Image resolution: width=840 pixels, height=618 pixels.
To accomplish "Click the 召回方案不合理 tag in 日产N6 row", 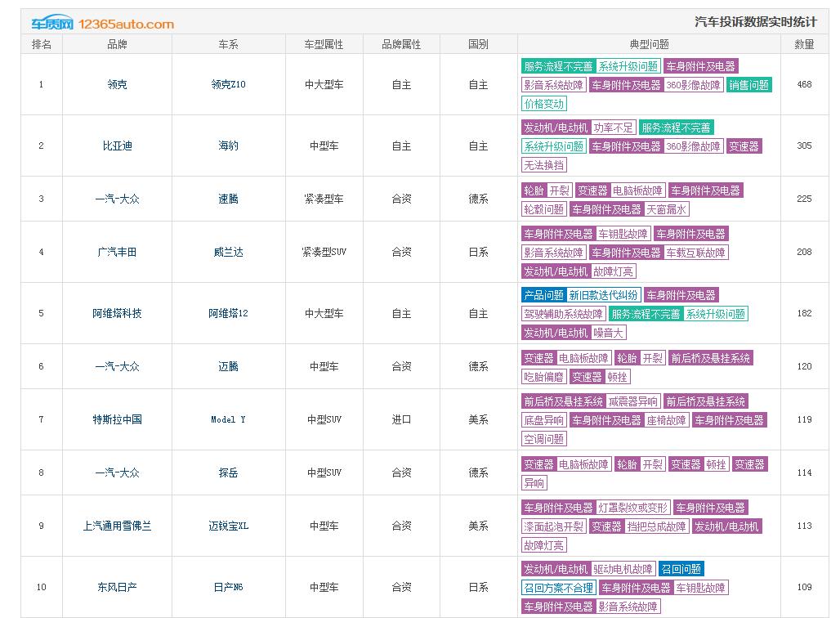I will (558, 588).
